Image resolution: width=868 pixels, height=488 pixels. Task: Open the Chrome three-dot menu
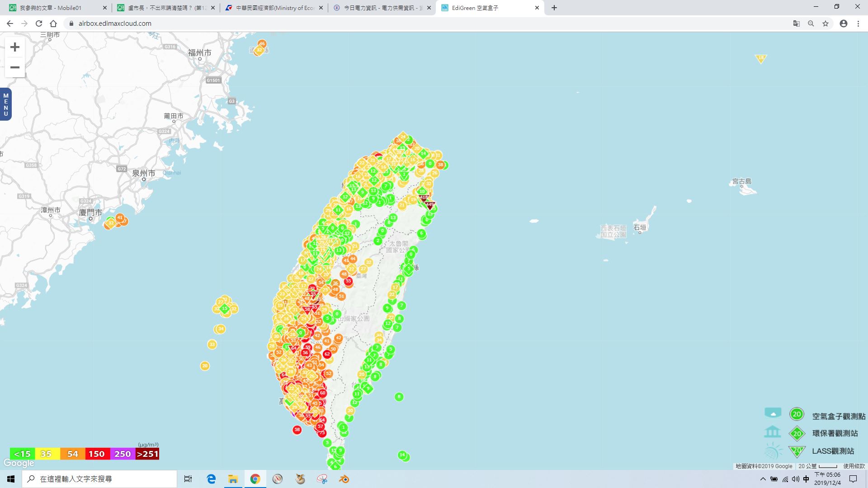point(858,23)
